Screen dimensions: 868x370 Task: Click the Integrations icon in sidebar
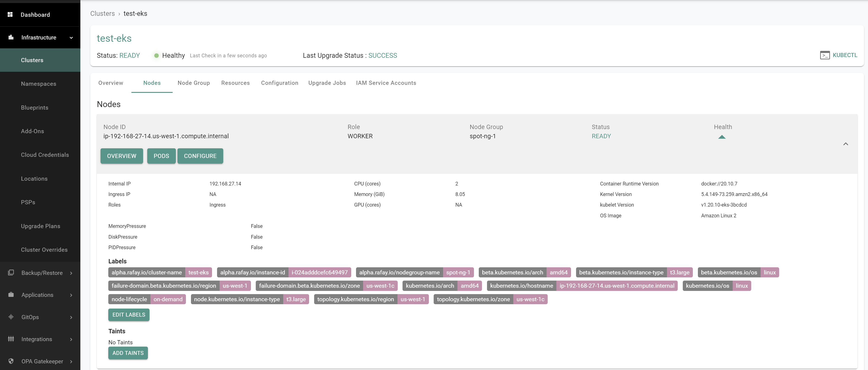(11, 339)
